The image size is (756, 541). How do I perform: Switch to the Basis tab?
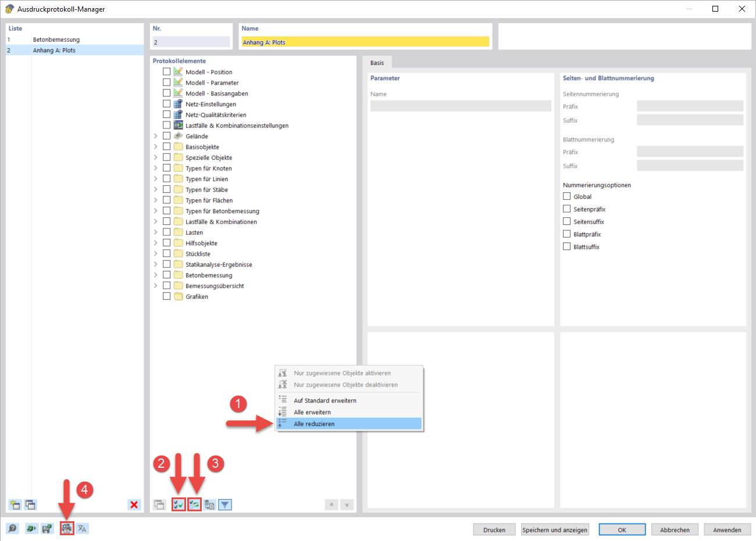pyautogui.click(x=379, y=63)
